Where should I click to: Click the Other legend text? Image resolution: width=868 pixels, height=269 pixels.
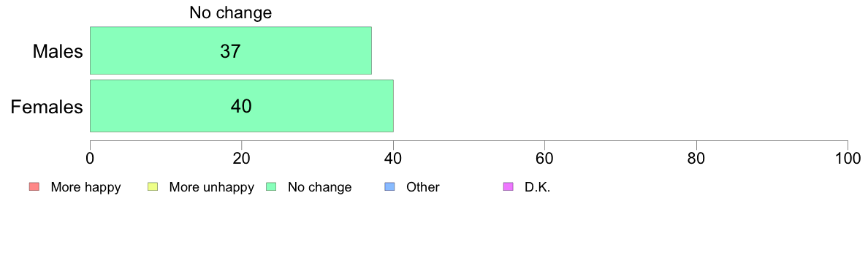pyautogui.click(x=423, y=187)
